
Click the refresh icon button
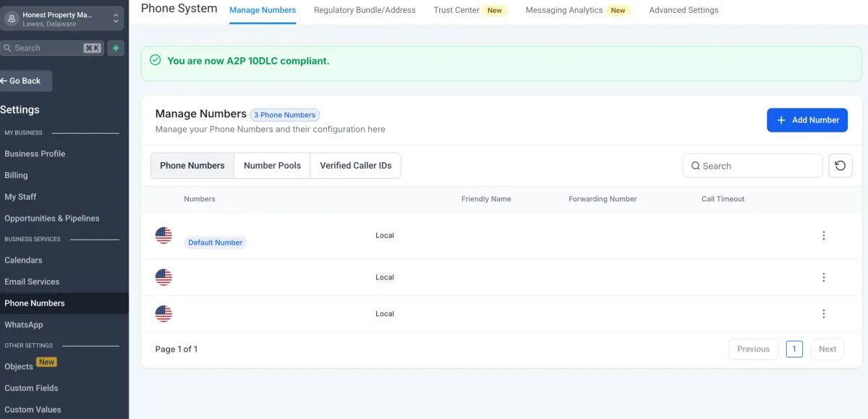841,166
